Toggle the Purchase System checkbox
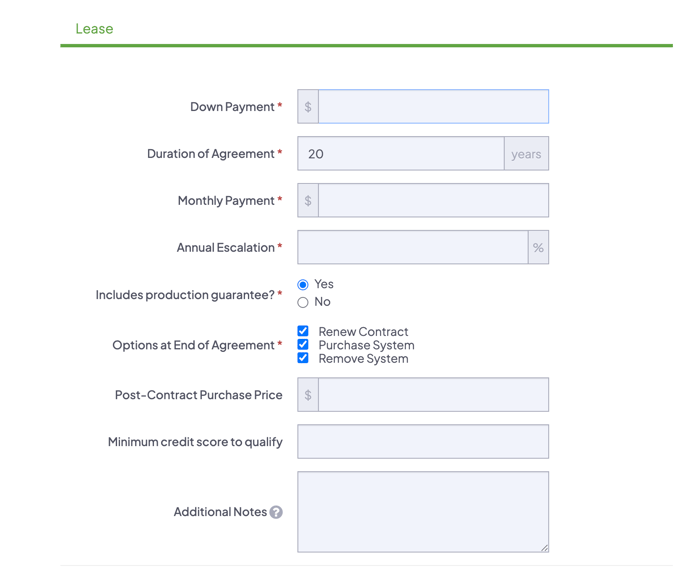This screenshot has height=568, width=688. (303, 345)
